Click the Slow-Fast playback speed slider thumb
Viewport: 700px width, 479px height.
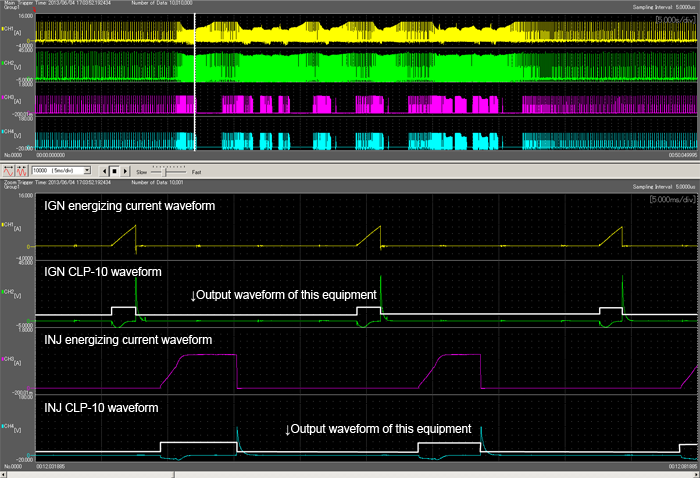(x=165, y=171)
